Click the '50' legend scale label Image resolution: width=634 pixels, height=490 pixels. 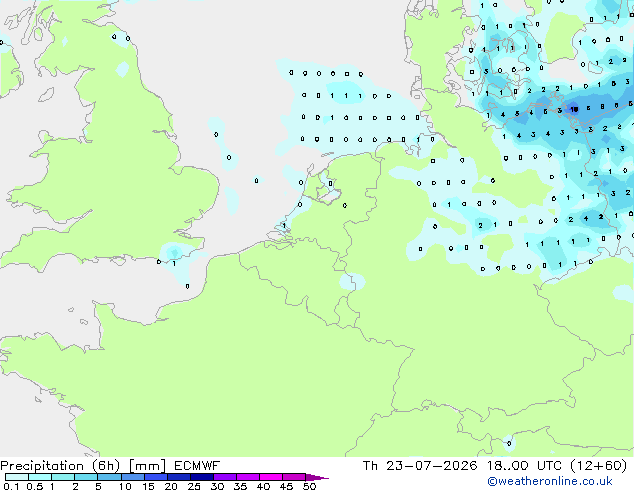point(309,486)
